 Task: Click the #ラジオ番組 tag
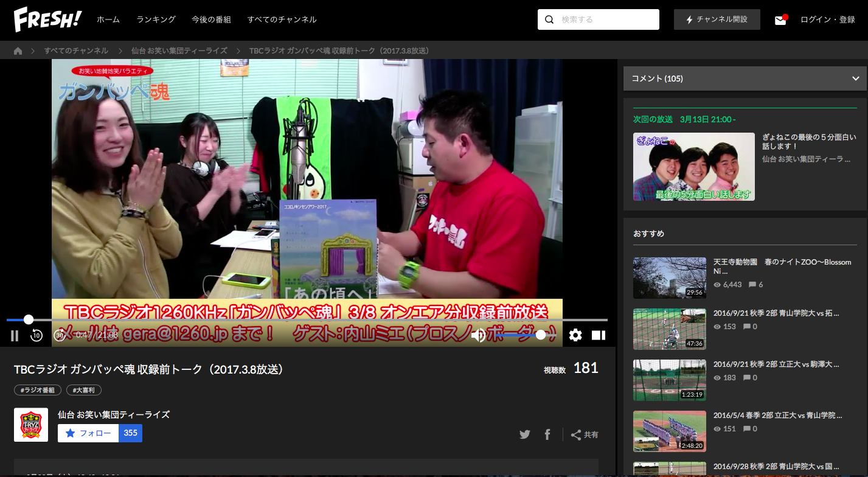coord(38,390)
